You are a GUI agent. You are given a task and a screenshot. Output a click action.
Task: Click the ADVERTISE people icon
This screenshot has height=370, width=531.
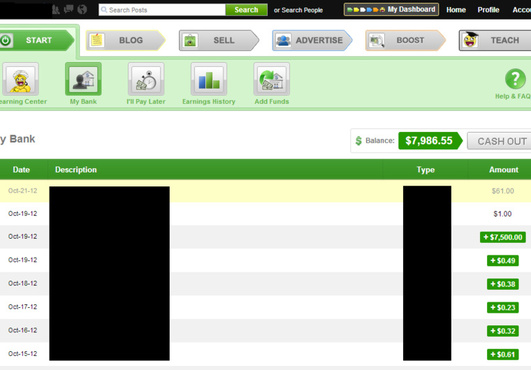(x=283, y=40)
